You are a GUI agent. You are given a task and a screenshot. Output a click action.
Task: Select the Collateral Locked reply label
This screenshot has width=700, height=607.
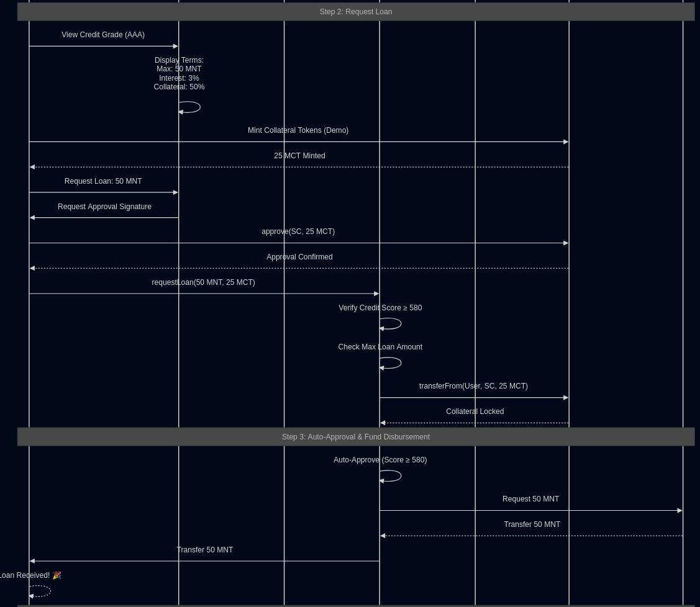click(x=475, y=412)
